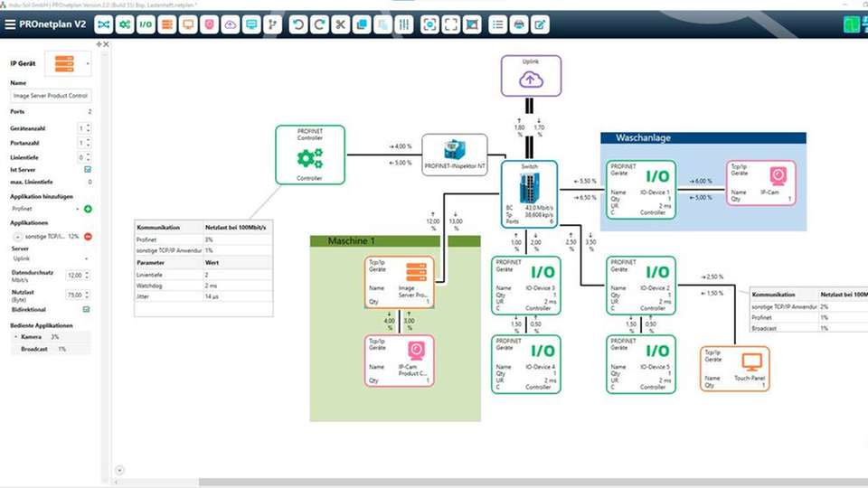Add a PROFINET controller via green gears icon

125,24
